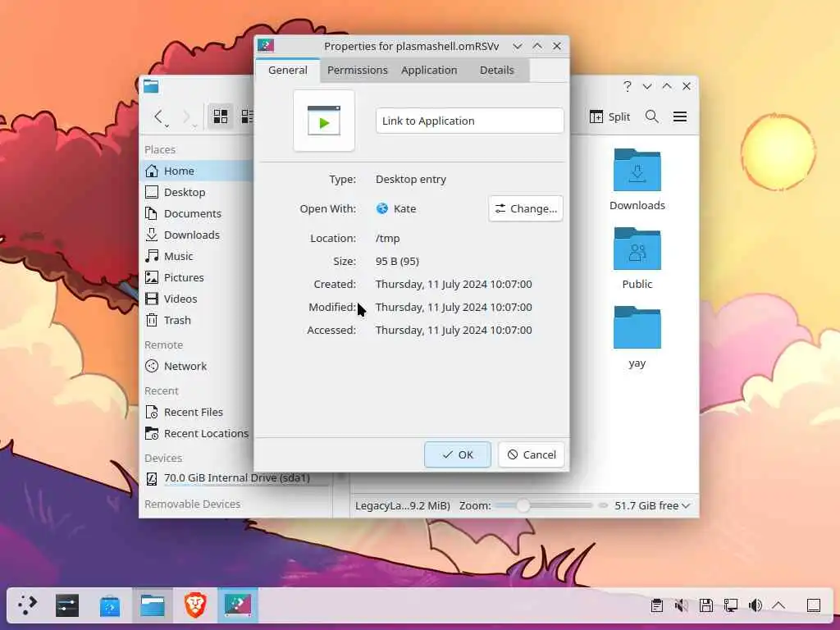The height and width of the screenshot is (630, 840).
Task: Click the Desktop entry type text
Action: tap(411, 179)
